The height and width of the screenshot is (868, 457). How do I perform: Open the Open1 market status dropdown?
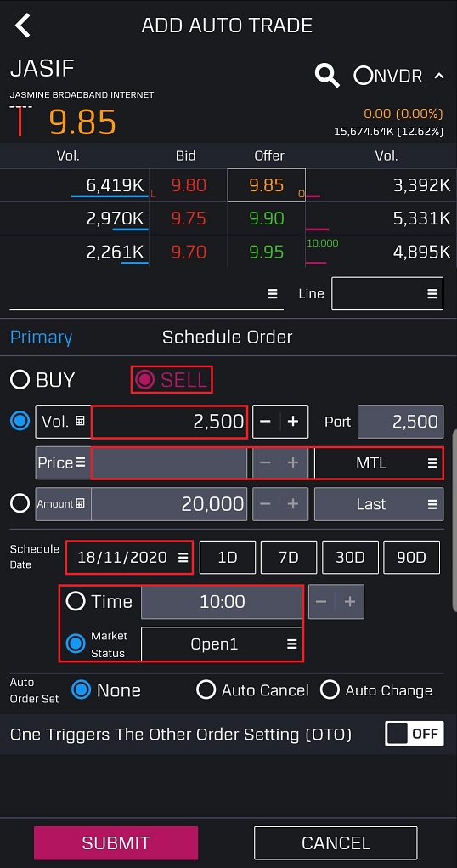click(222, 644)
